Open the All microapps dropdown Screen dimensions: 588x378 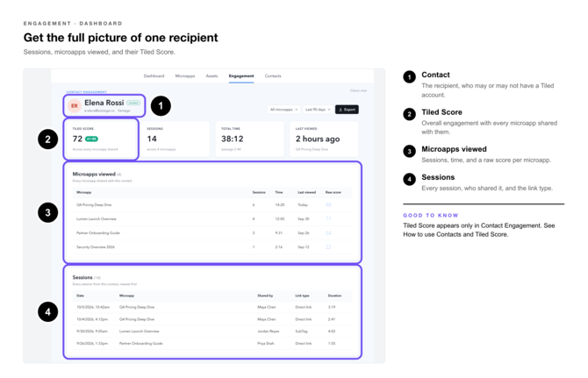click(x=283, y=110)
